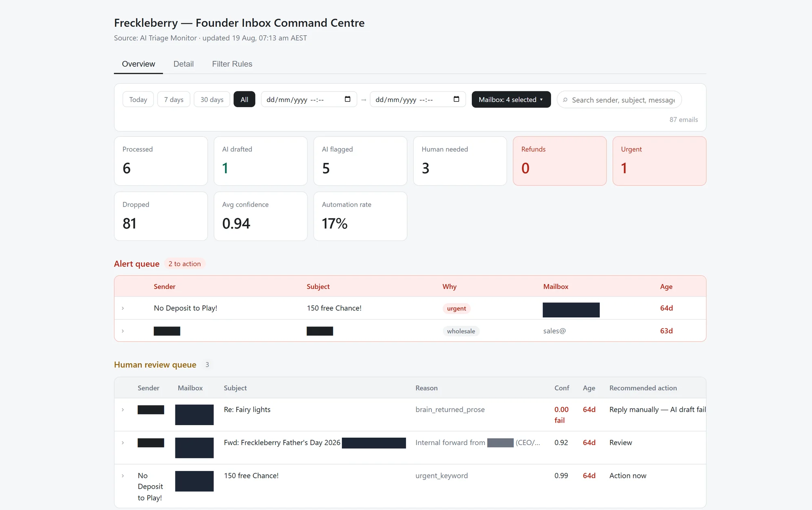Image resolution: width=812 pixels, height=510 pixels.
Task: Click the 63d age value
Action: [666, 331]
